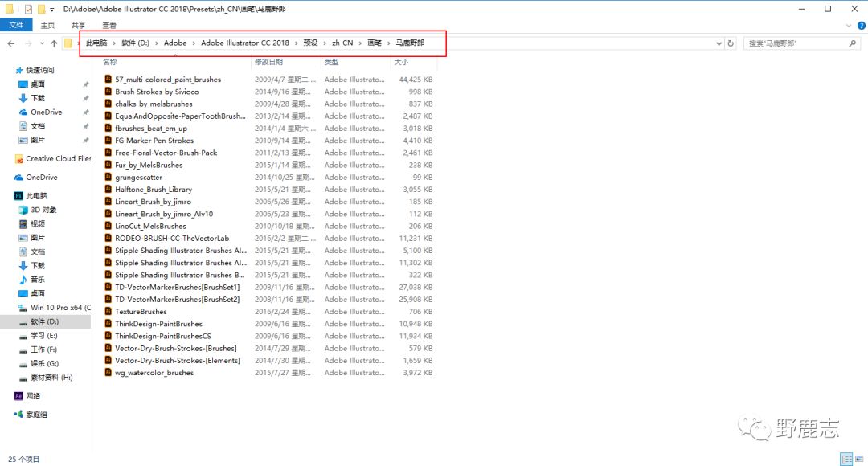
Task: Expand the ribbon with the chevron
Action: point(849,26)
